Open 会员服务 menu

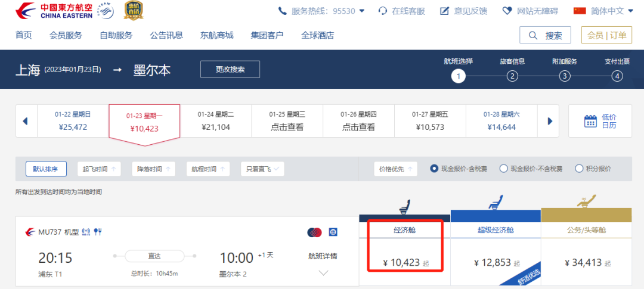tap(66, 35)
